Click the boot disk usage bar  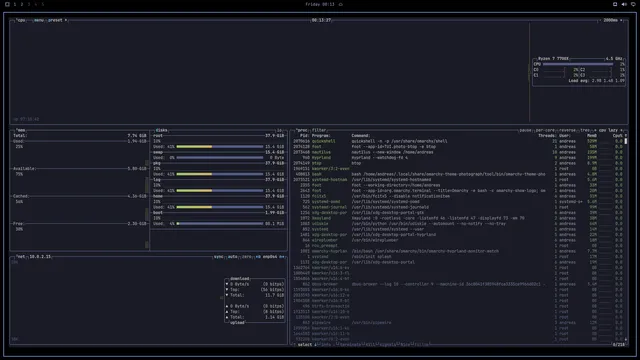pyautogui.click(x=220, y=224)
